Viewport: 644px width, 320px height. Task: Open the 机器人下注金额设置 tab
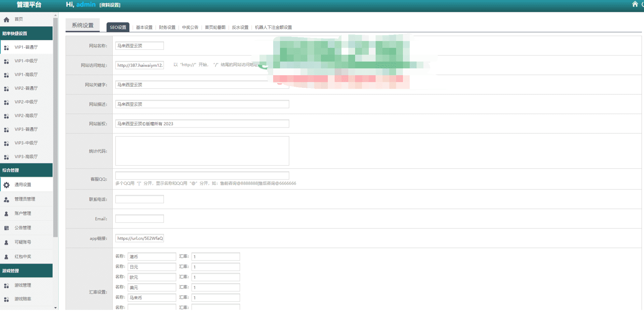(273, 27)
